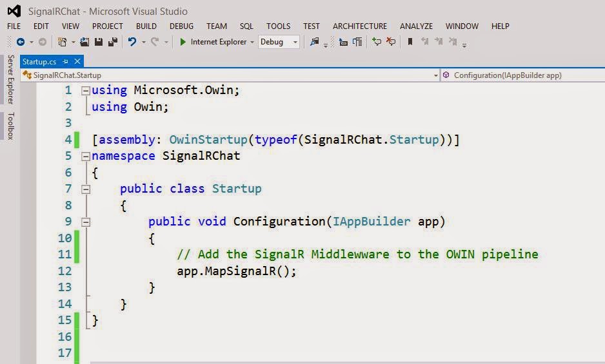Click the OwinStartup attribute text
Image resolution: width=605 pixels, height=364 pixels.
[x=208, y=140]
